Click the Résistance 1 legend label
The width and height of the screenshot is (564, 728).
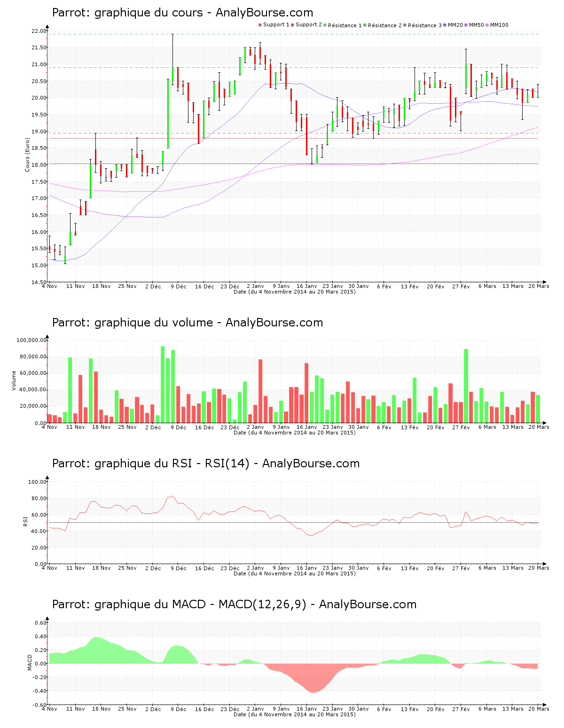(x=345, y=25)
